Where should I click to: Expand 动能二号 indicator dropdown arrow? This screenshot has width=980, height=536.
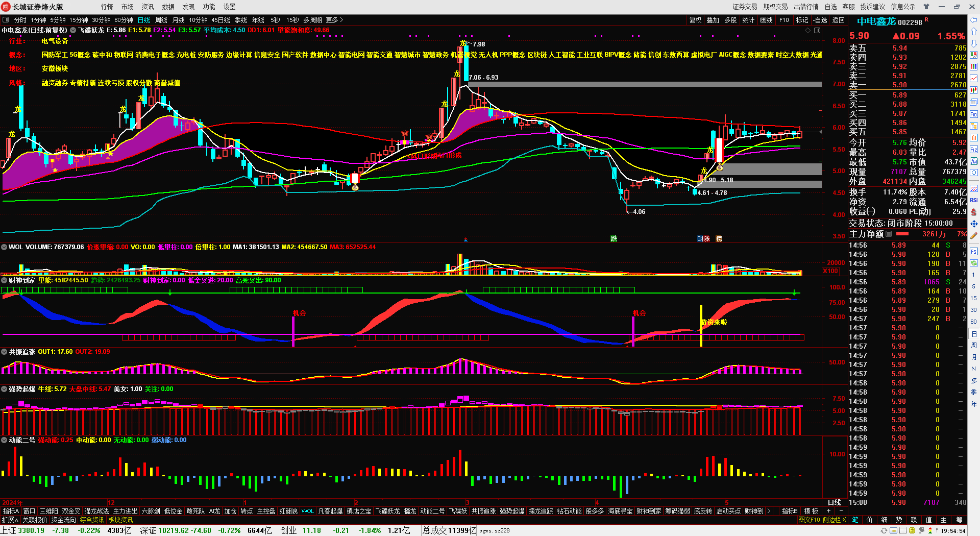point(4,440)
